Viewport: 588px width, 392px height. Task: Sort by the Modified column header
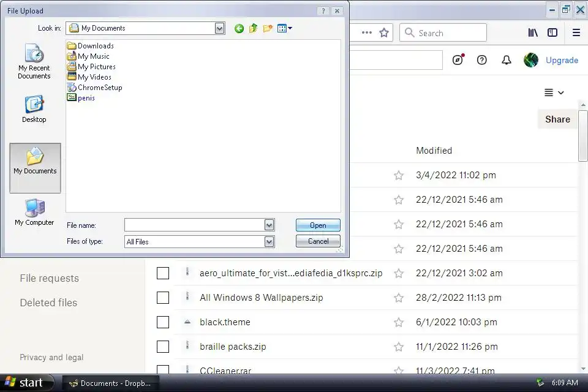pyautogui.click(x=434, y=151)
